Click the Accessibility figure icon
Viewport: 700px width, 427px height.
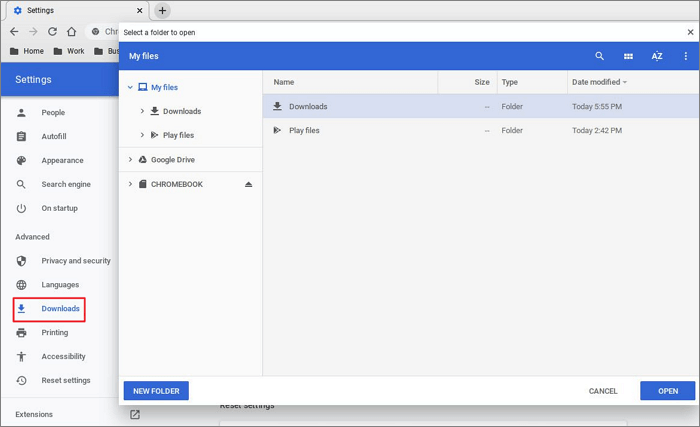(x=21, y=356)
